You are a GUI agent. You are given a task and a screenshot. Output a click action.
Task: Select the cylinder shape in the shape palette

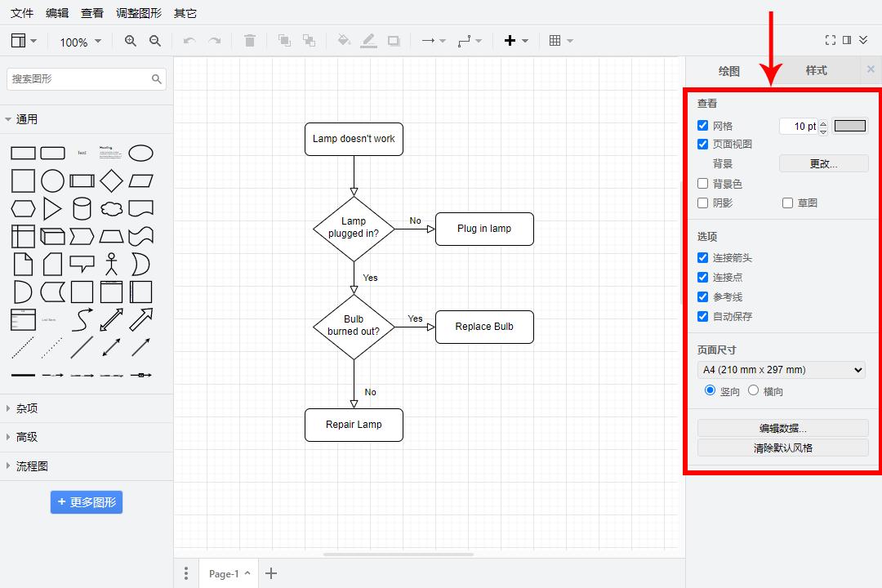tap(82, 208)
